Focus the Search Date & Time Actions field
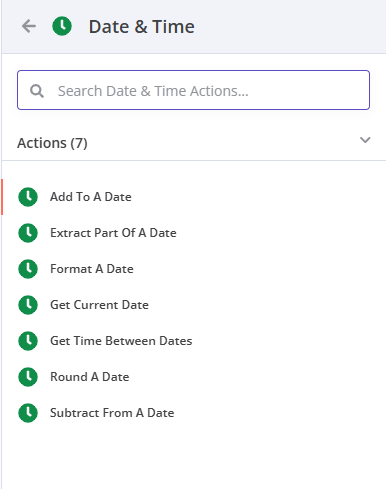 (x=193, y=90)
